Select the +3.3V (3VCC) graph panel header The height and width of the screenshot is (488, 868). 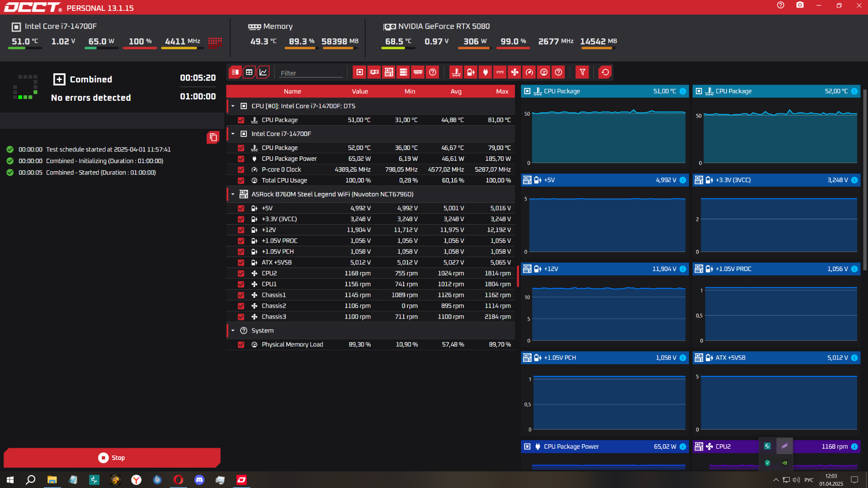point(776,180)
